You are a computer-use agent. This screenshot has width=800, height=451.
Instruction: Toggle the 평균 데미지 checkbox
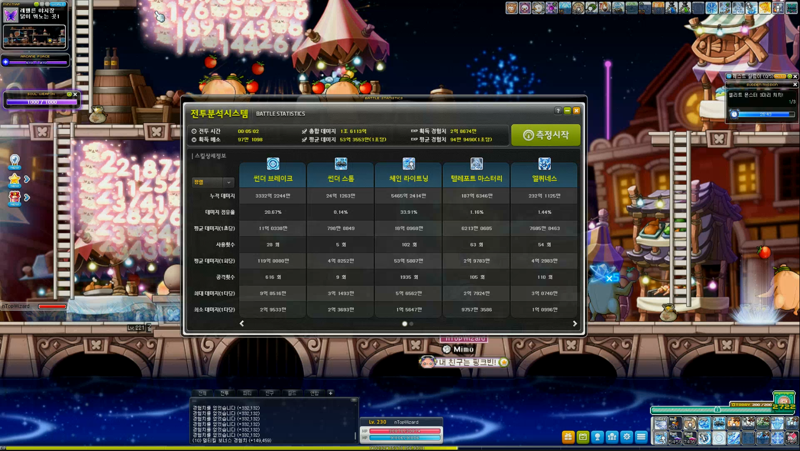(x=305, y=139)
